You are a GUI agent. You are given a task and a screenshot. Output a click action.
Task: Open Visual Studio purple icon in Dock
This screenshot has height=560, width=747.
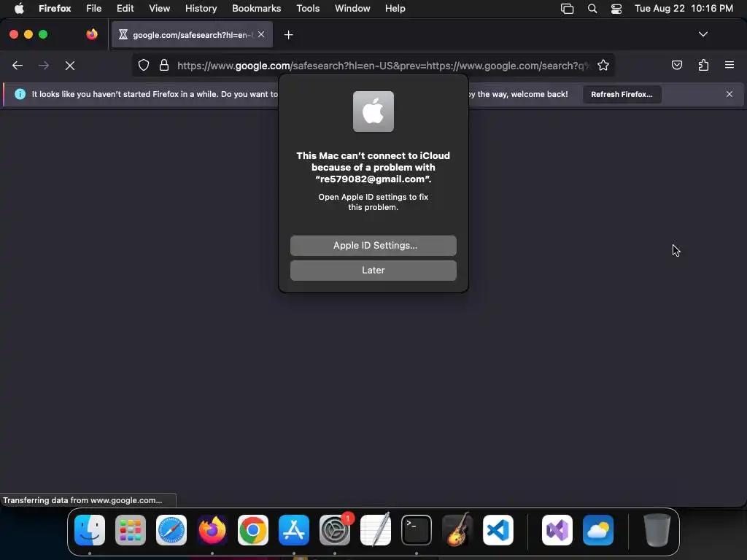tap(557, 530)
